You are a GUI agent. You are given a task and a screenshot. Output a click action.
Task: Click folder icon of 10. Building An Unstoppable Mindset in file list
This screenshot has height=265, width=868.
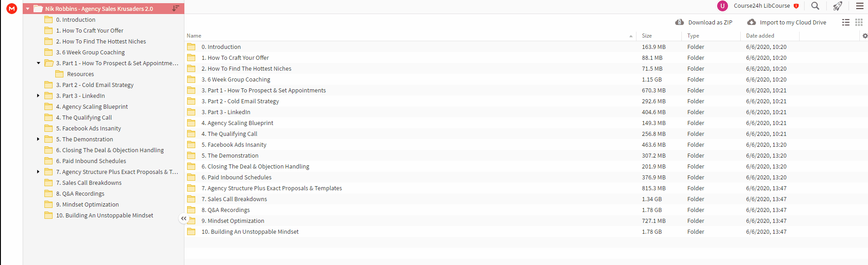click(x=191, y=231)
